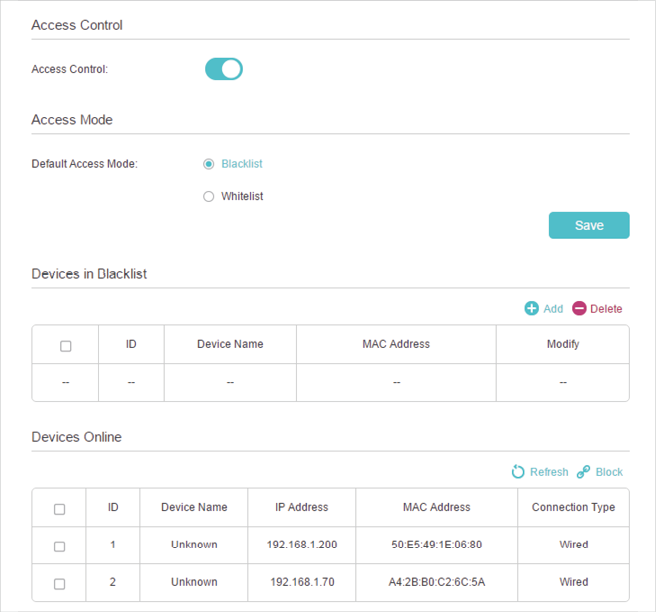Check the blacklist table select-all checkbox
Viewport: 656px width, 612px height.
[66, 346]
